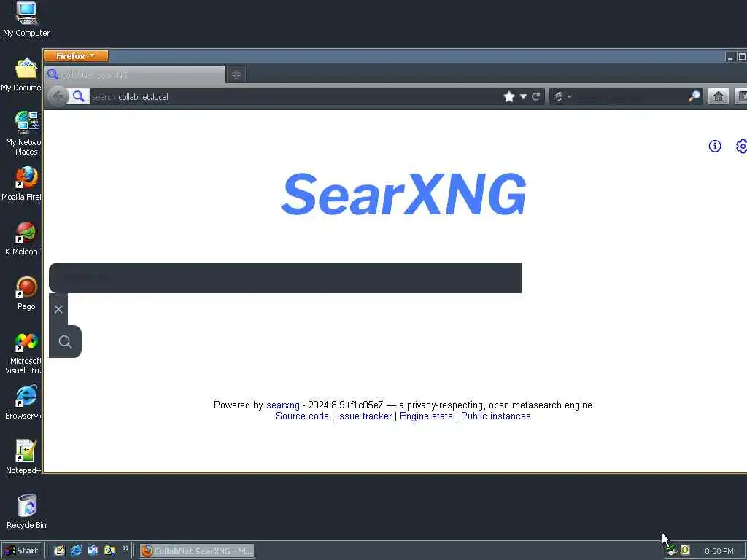Open the Source code link
The image size is (747, 560).
coord(302,416)
